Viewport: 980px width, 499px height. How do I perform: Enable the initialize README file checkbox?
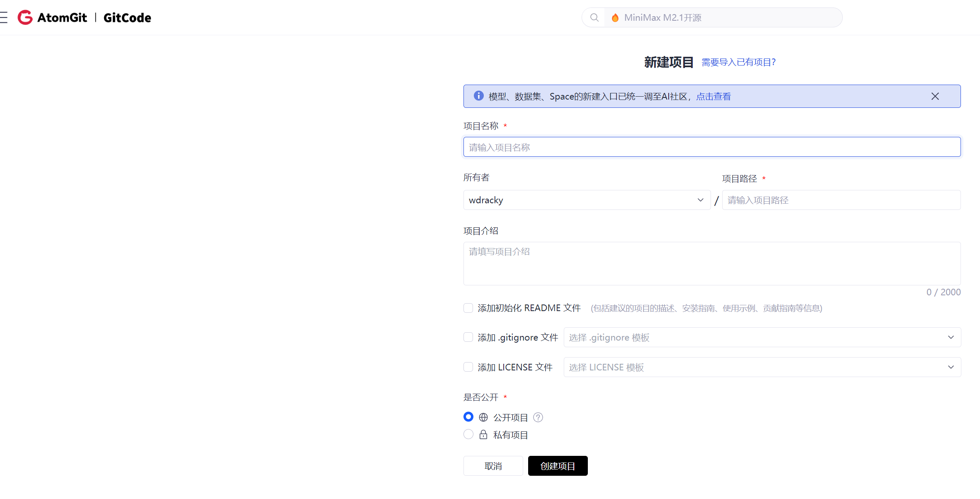(x=468, y=308)
